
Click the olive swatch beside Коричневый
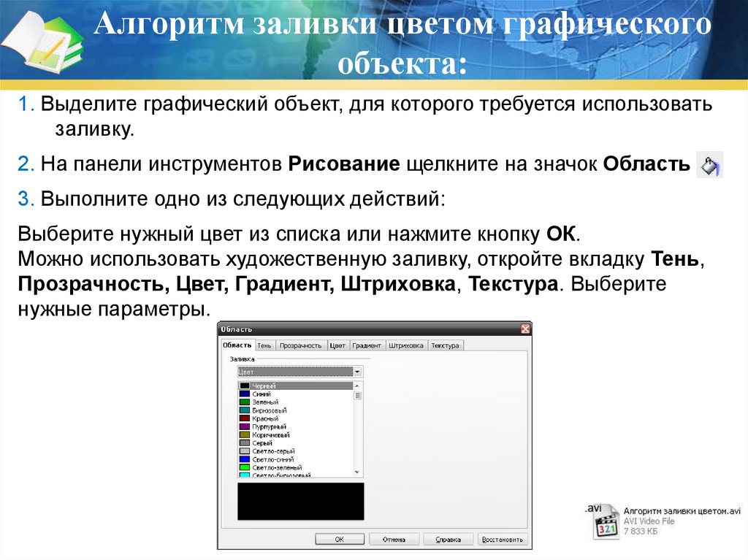tap(245, 434)
